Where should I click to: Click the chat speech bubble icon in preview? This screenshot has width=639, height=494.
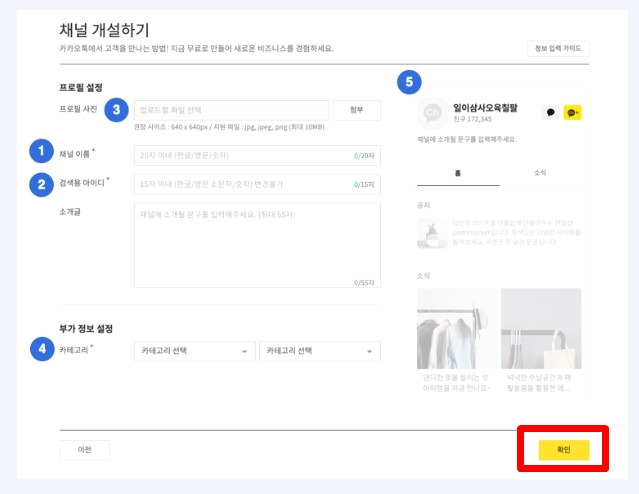tap(551, 112)
